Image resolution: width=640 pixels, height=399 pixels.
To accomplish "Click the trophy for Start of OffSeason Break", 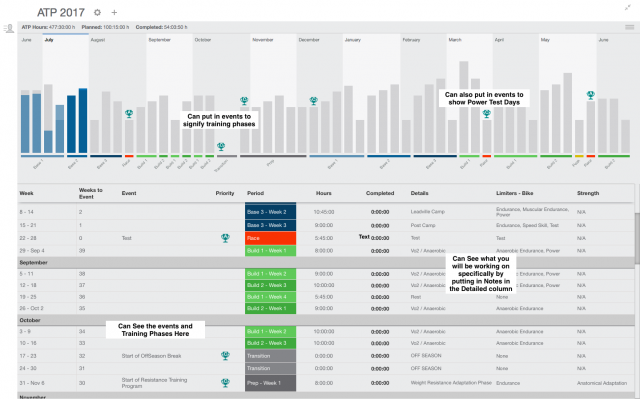I will coord(225,356).
